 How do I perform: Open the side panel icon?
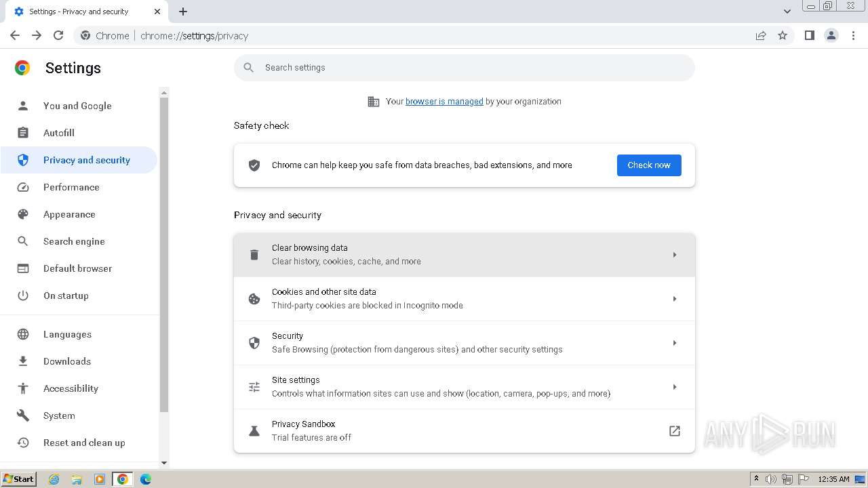coord(809,35)
